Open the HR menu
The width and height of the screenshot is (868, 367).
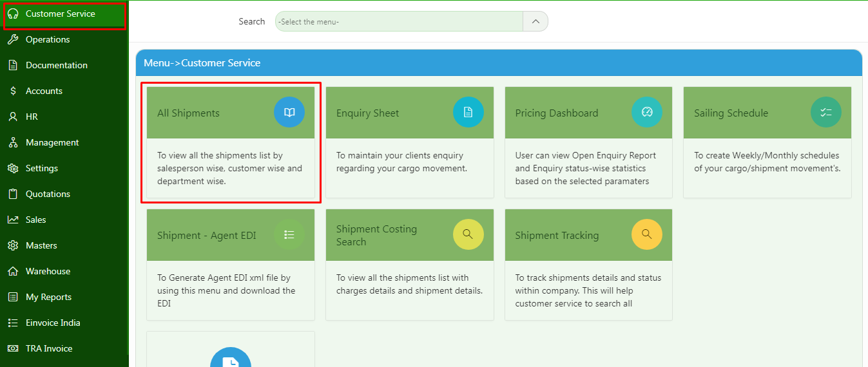[64, 117]
